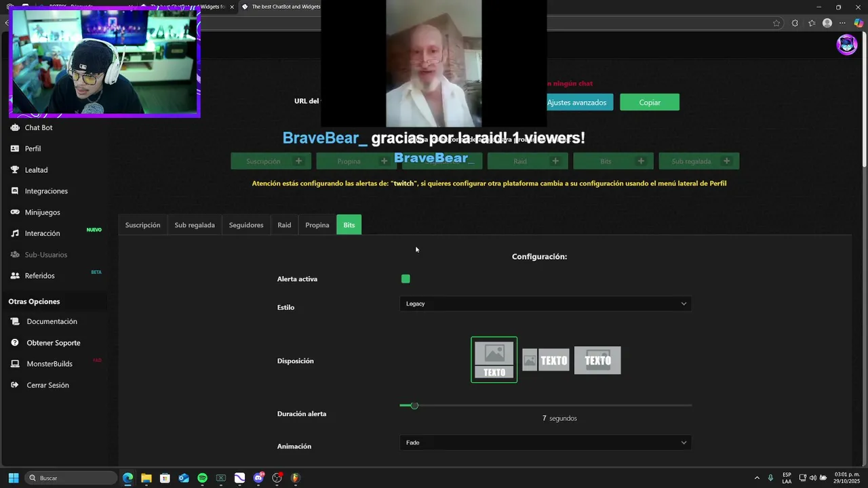Click Cerrar Sesión to log out

[47, 385]
